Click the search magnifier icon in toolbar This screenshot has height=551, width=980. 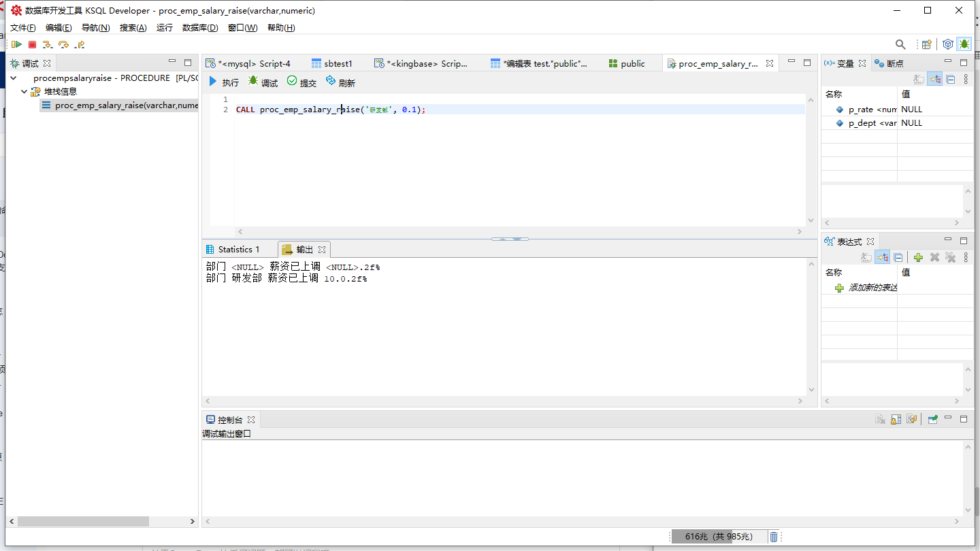pyautogui.click(x=900, y=44)
